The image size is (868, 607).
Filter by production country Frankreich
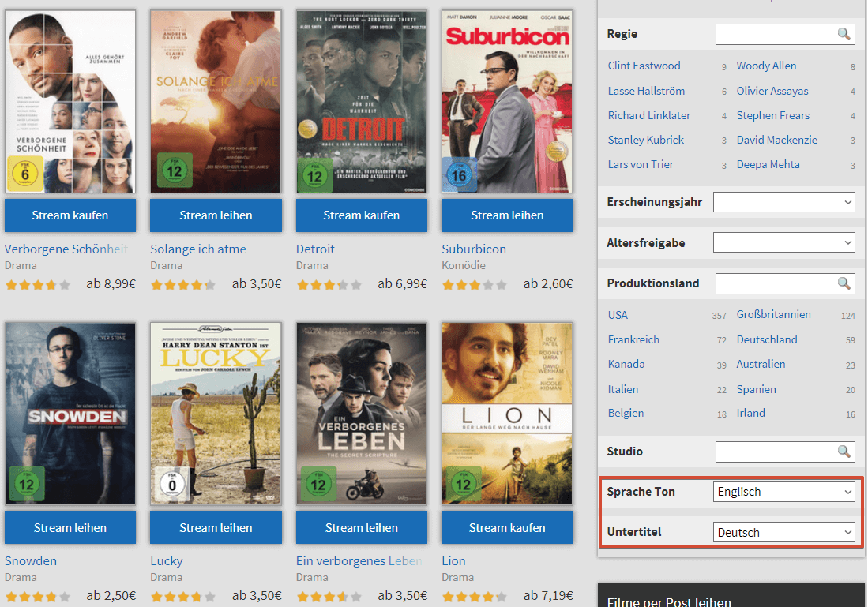[633, 339]
